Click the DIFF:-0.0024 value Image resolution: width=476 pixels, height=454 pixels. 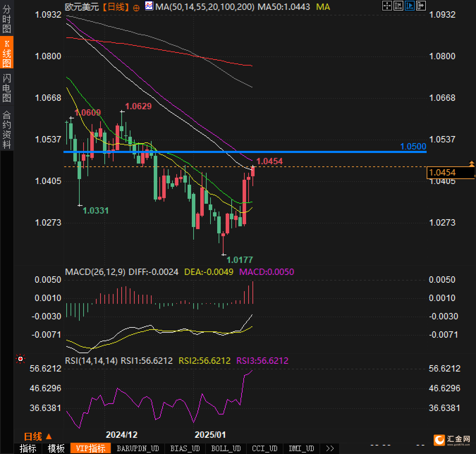[x=153, y=272]
